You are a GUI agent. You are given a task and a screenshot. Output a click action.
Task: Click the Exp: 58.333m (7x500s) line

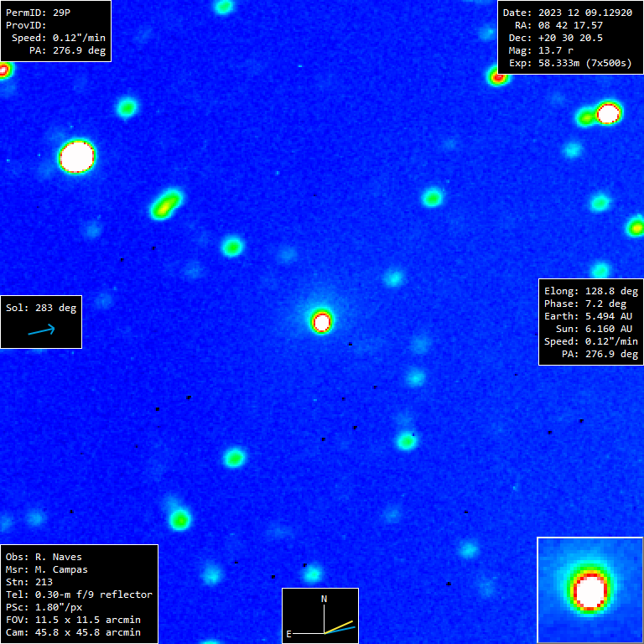pyautogui.click(x=570, y=63)
